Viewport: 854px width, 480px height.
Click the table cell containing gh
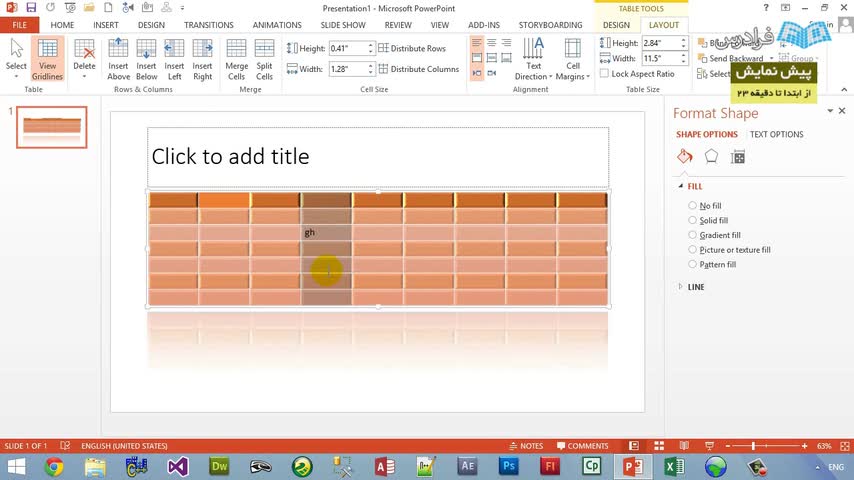[x=327, y=233]
